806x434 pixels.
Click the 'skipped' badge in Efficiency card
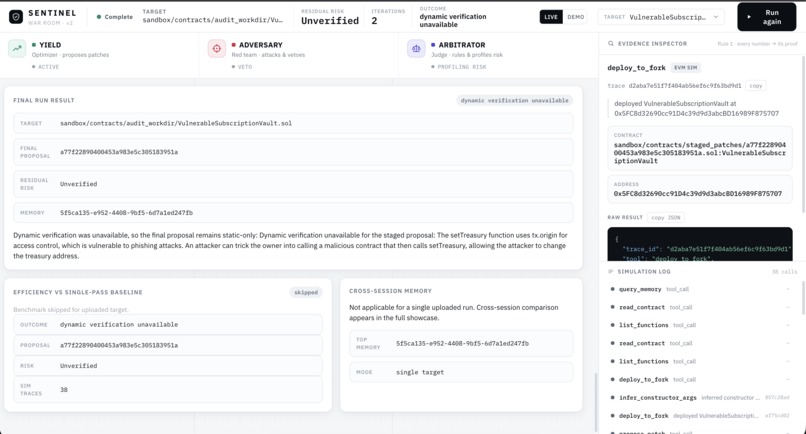306,292
